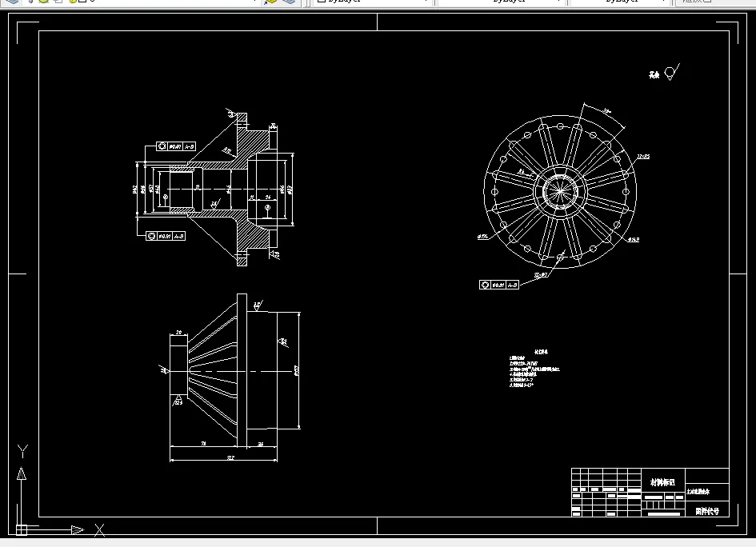
Task: Select the technical requirements text block
Action: pyautogui.click(x=534, y=369)
